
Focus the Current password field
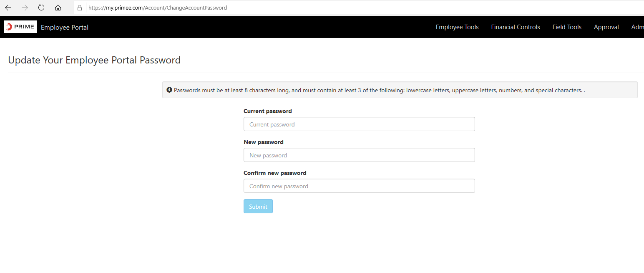pyautogui.click(x=359, y=124)
